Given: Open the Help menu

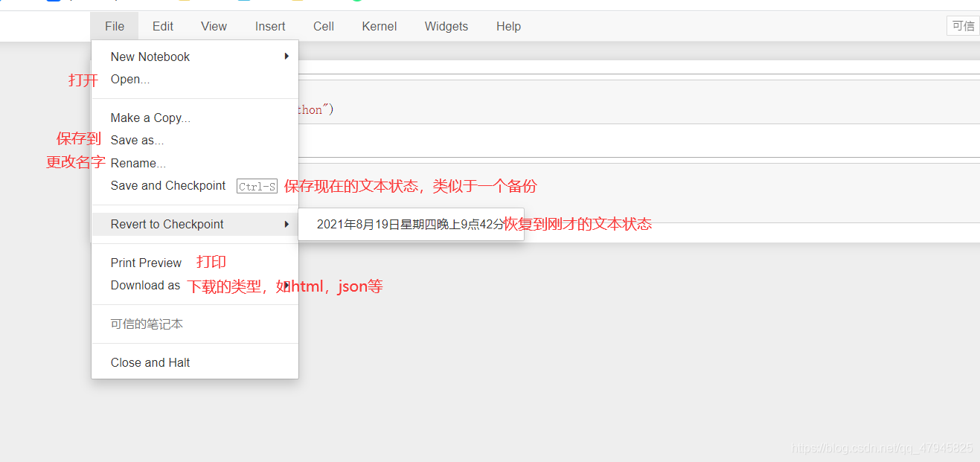Looking at the screenshot, I should 508,27.
